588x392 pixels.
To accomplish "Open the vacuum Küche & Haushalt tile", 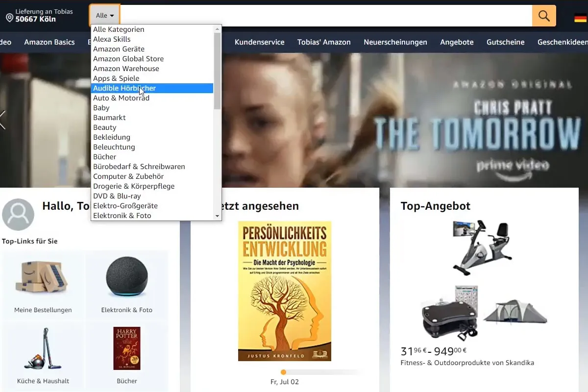I will (x=43, y=348).
